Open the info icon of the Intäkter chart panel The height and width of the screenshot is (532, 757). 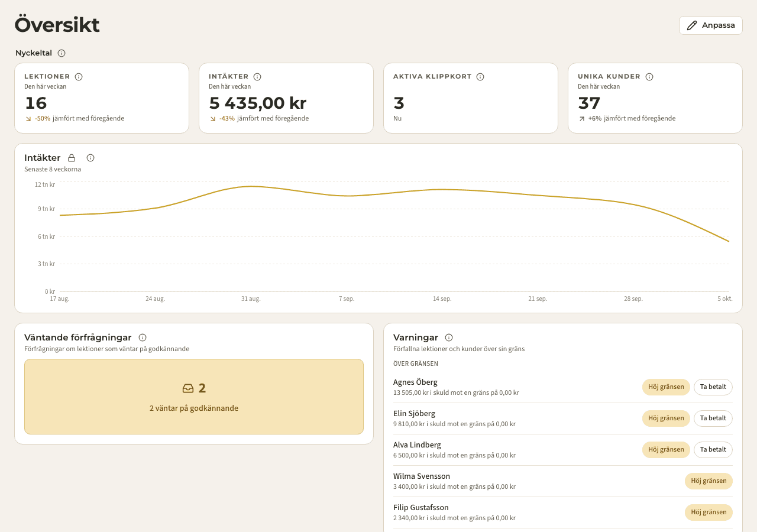(90, 158)
